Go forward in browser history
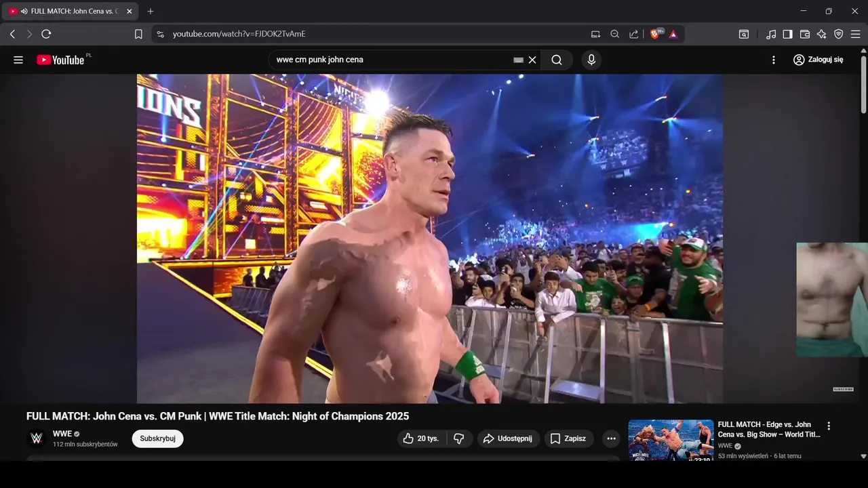868x488 pixels. point(29,34)
